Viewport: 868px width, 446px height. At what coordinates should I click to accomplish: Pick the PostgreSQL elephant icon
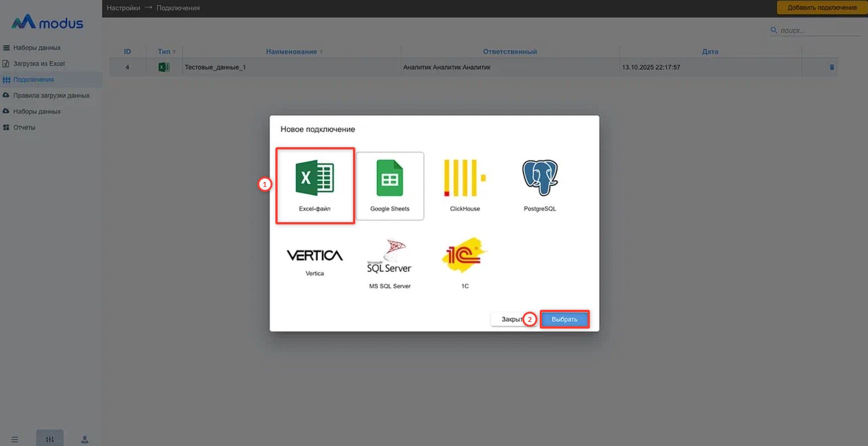tap(540, 179)
